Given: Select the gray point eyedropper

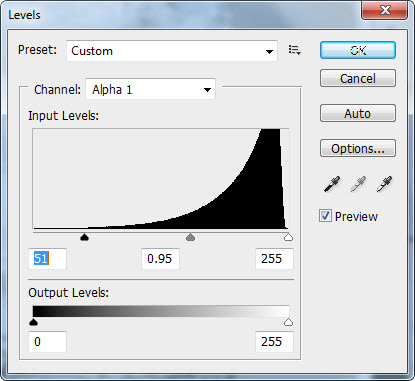Looking at the screenshot, I should 358,184.
